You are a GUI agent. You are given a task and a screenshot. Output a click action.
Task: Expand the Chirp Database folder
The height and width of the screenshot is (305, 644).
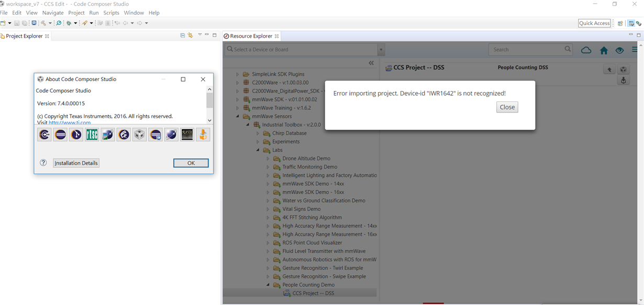pyautogui.click(x=258, y=133)
